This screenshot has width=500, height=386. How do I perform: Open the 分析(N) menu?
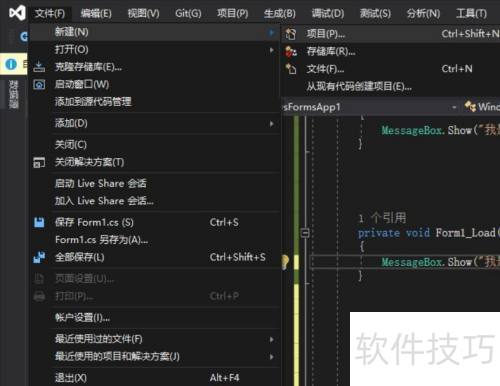click(423, 13)
